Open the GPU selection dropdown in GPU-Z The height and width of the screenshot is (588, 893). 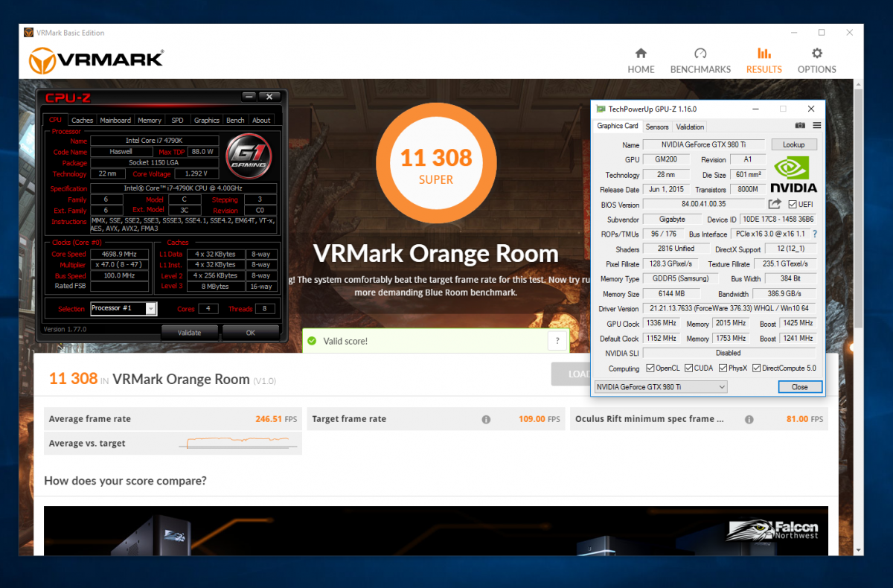pyautogui.click(x=661, y=386)
